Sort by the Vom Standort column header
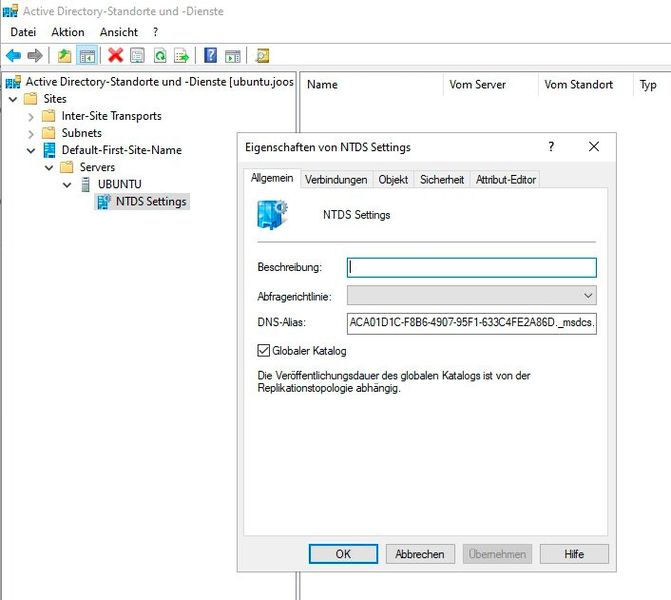671x600 pixels. (586, 85)
